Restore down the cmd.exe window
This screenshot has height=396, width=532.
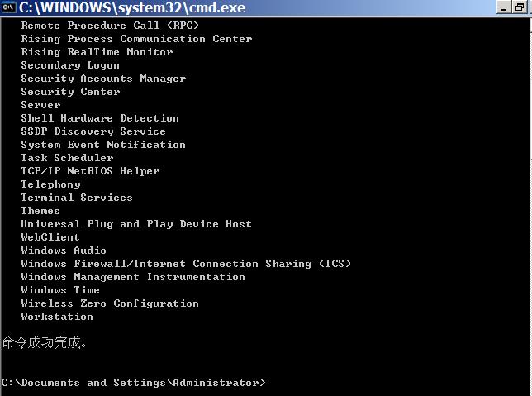point(520,7)
